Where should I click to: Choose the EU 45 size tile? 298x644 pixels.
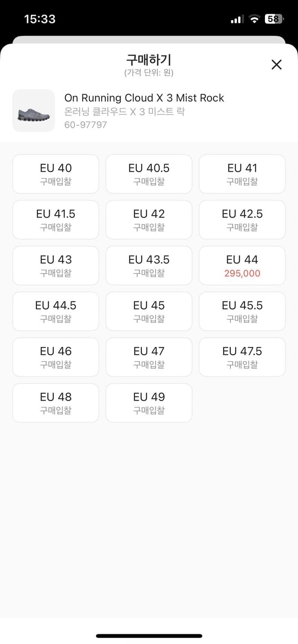click(149, 311)
